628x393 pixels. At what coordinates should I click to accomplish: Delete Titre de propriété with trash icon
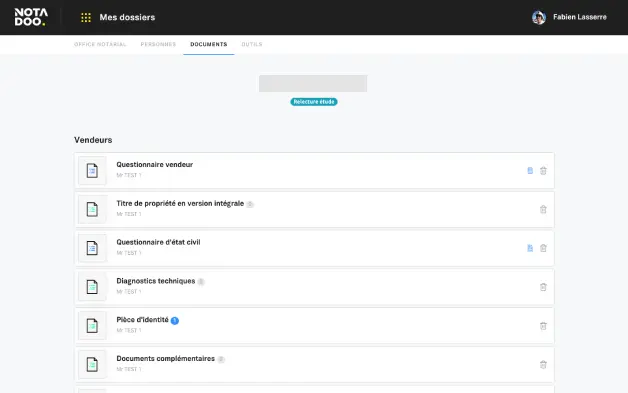click(543, 210)
